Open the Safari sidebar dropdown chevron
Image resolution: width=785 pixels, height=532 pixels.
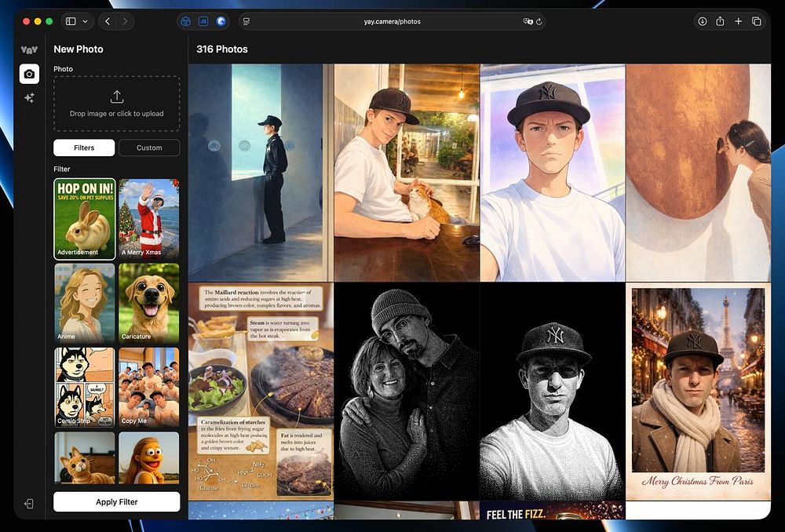click(x=85, y=21)
